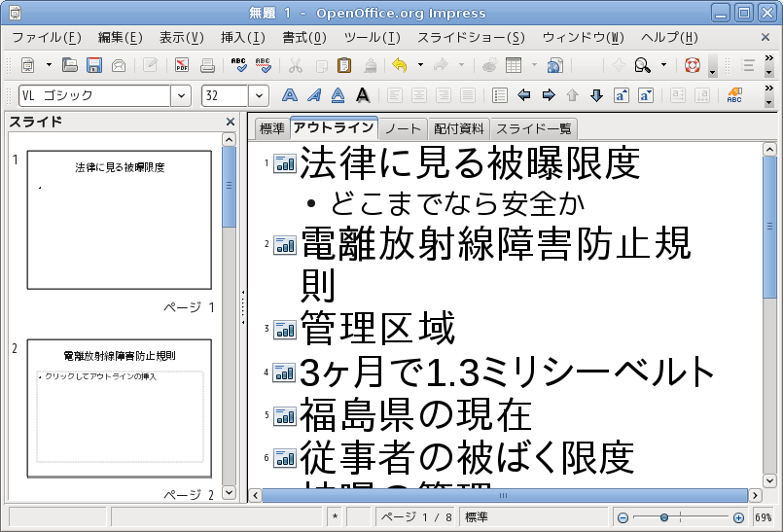Close the スライド panel
The image size is (783, 532).
coord(231,122)
